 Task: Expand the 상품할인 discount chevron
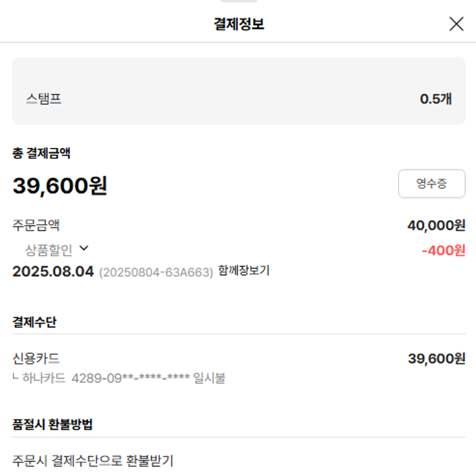click(x=84, y=249)
